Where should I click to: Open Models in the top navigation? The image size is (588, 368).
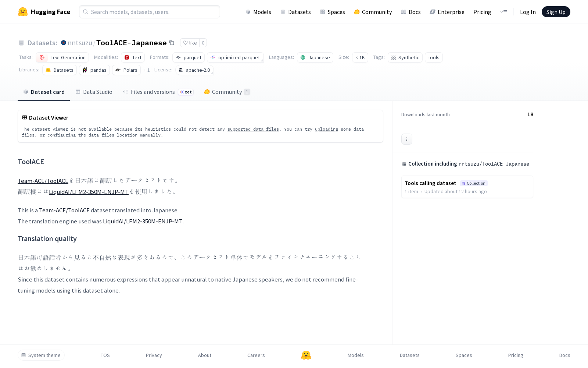(258, 12)
